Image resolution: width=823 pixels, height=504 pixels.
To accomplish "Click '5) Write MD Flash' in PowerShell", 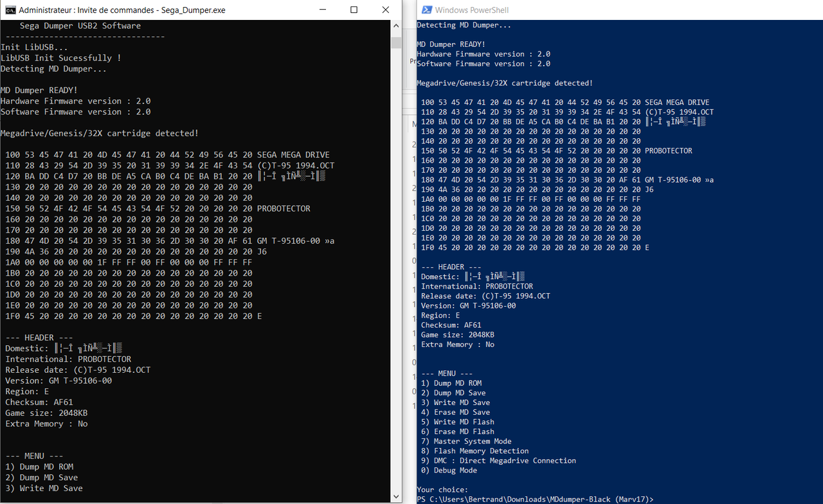I will coord(458,422).
